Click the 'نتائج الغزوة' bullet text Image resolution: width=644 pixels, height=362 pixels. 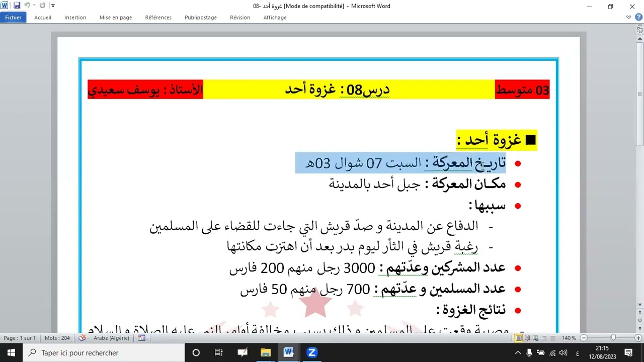(471, 310)
